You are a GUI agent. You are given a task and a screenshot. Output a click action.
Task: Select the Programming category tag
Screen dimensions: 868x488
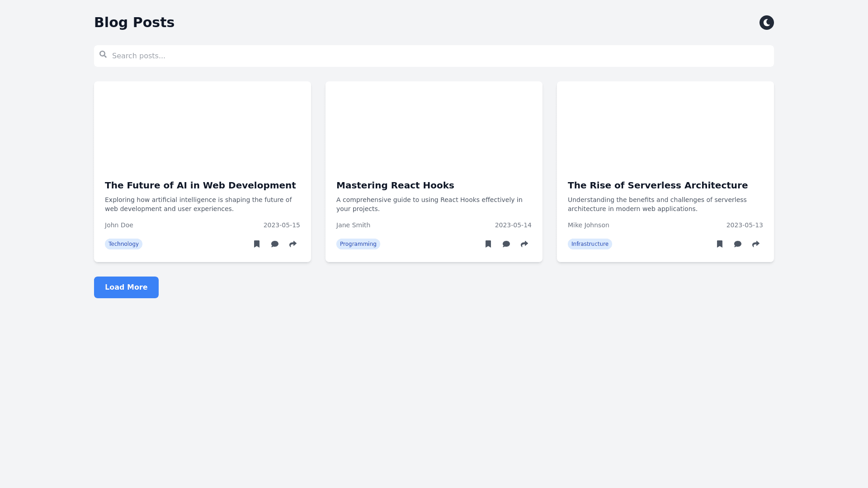(x=358, y=244)
